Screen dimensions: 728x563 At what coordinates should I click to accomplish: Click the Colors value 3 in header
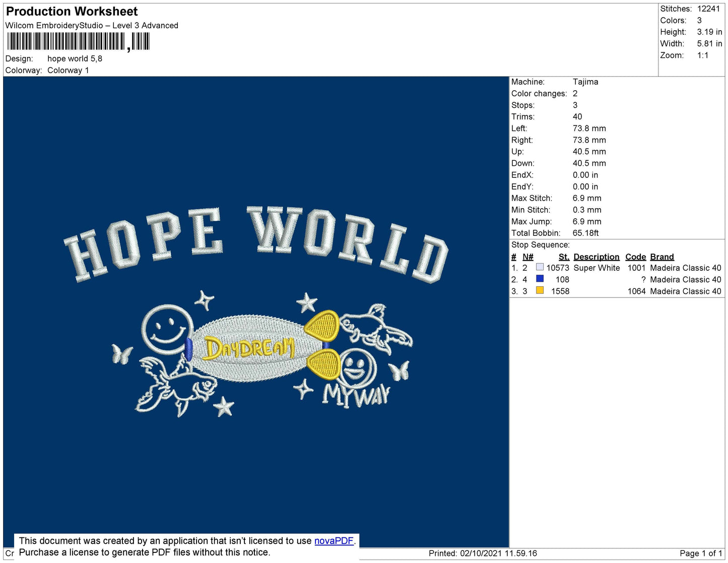[699, 20]
